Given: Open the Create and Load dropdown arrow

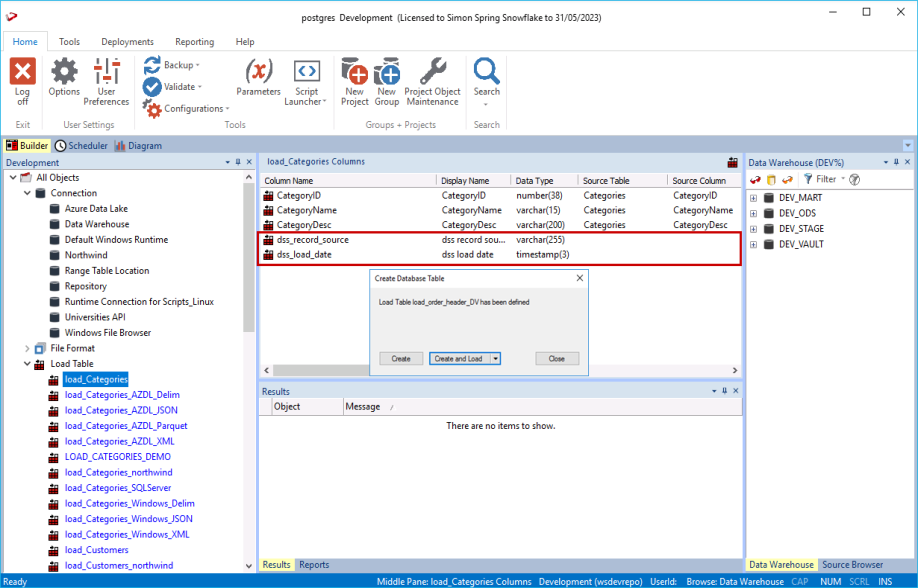Looking at the screenshot, I should [496, 358].
